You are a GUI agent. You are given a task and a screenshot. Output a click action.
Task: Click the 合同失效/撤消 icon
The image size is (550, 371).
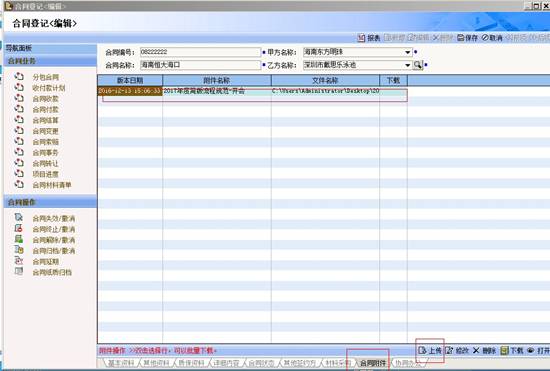pyautogui.click(x=19, y=218)
